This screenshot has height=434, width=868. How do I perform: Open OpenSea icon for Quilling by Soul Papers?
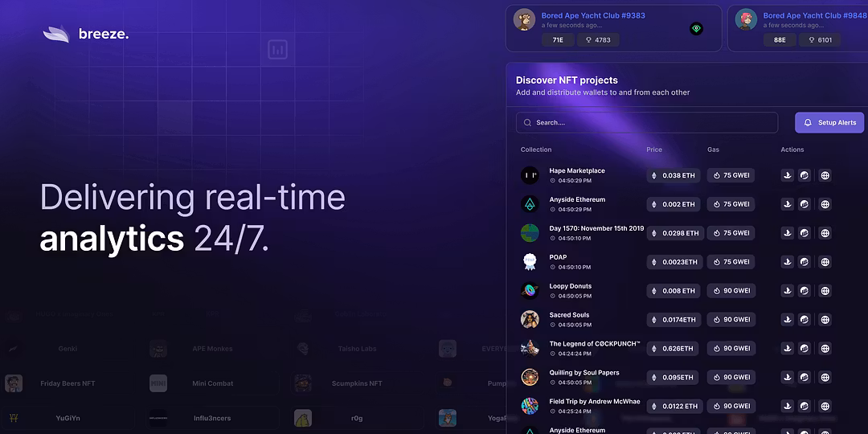pyautogui.click(x=787, y=377)
